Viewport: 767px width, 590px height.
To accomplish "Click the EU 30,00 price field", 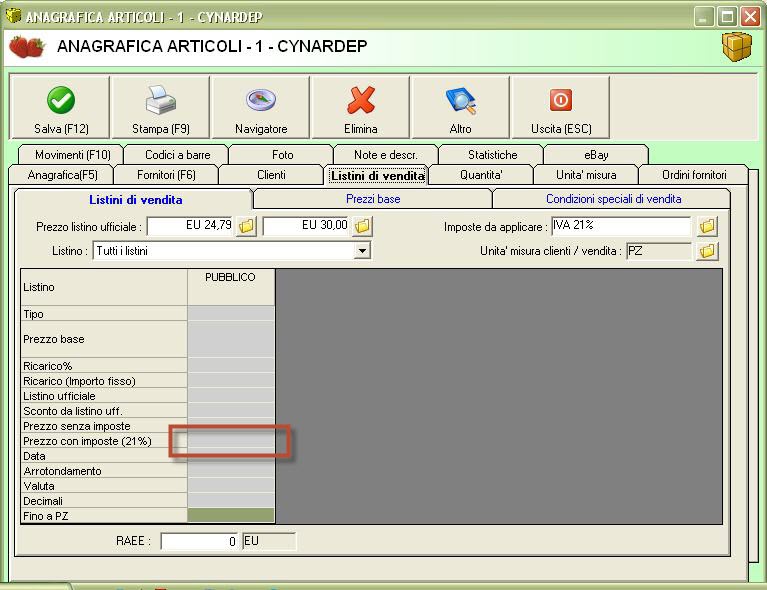I will (307, 226).
